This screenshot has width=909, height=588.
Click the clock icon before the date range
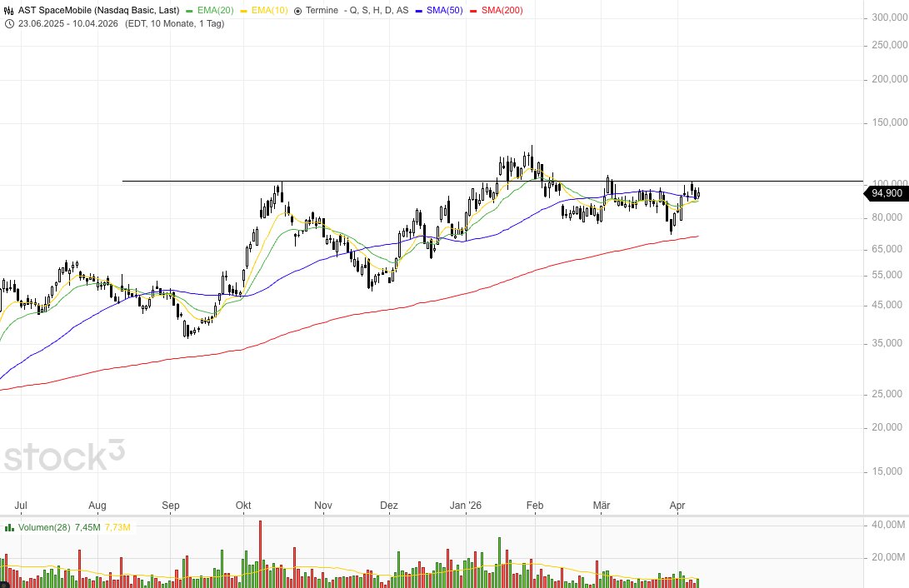click(9, 24)
